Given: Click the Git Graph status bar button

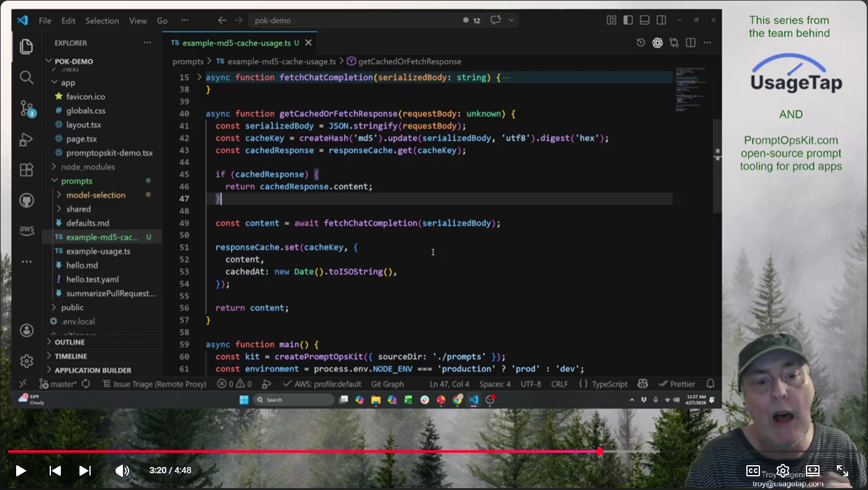Looking at the screenshot, I should [387, 384].
